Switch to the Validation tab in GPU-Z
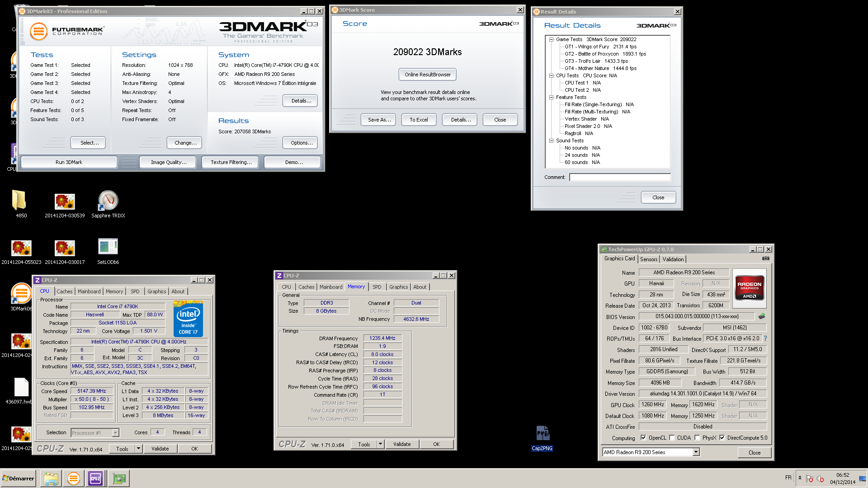The height and width of the screenshot is (488, 868). (673, 259)
